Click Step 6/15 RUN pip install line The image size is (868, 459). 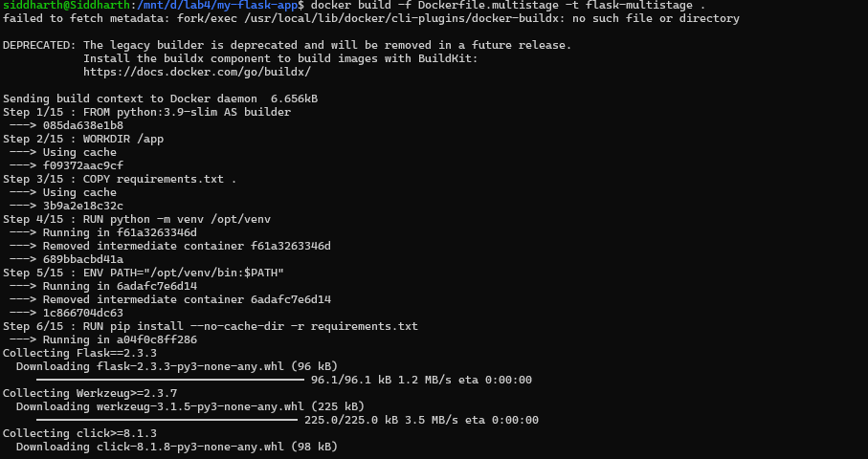tap(211, 326)
